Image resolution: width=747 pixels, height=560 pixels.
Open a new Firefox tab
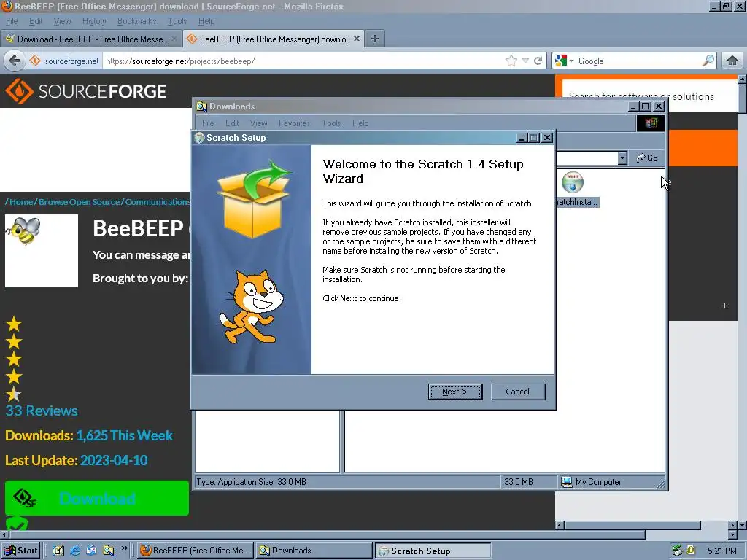[x=375, y=39]
